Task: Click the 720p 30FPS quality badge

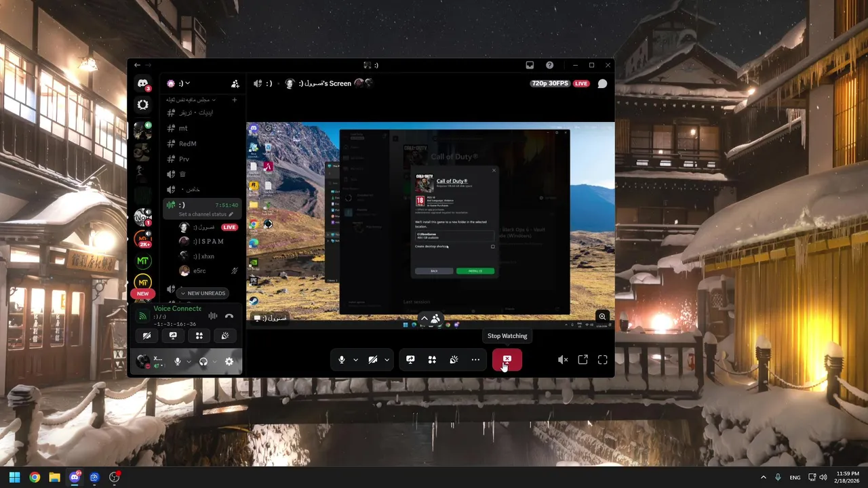Action: tap(550, 83)
